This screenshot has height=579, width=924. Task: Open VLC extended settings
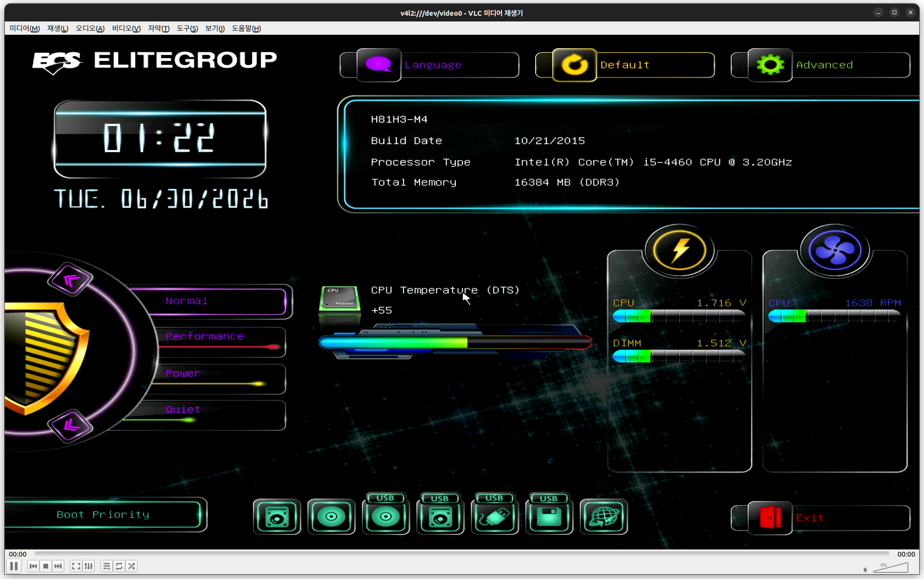pos(89,566)
